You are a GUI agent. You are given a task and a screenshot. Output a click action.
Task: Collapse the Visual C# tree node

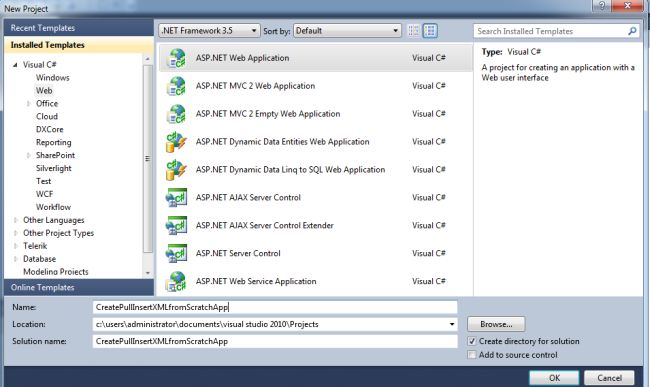pyautogui.click(x=15, y=65)
